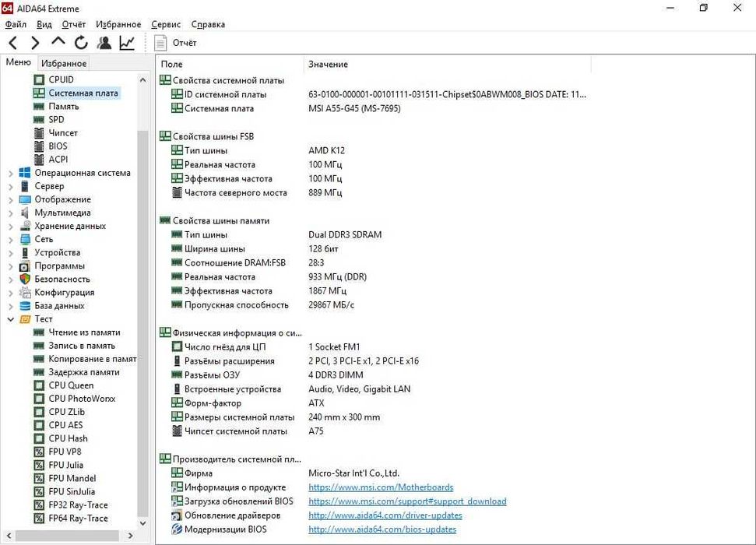
Task: Click the Чипсет chip icon
Action: pos(39,132)
